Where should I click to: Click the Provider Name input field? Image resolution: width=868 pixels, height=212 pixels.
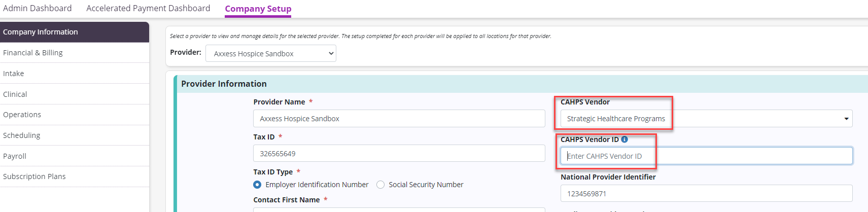pos(399,119)
